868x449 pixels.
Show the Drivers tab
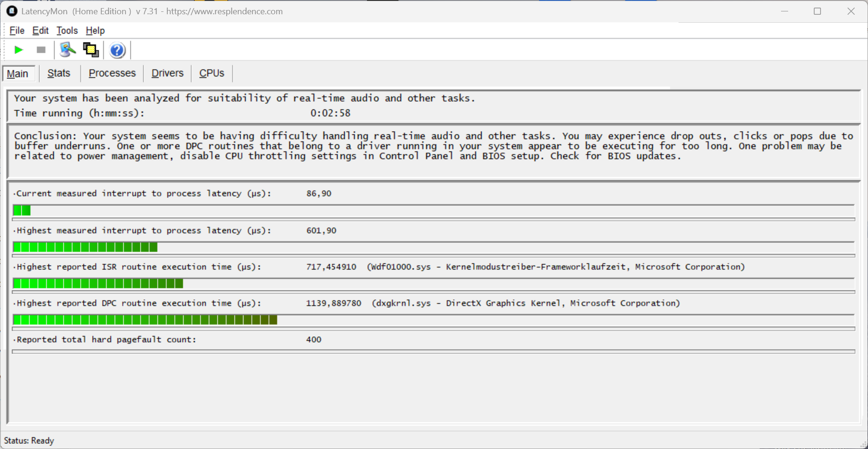point(167,73)
